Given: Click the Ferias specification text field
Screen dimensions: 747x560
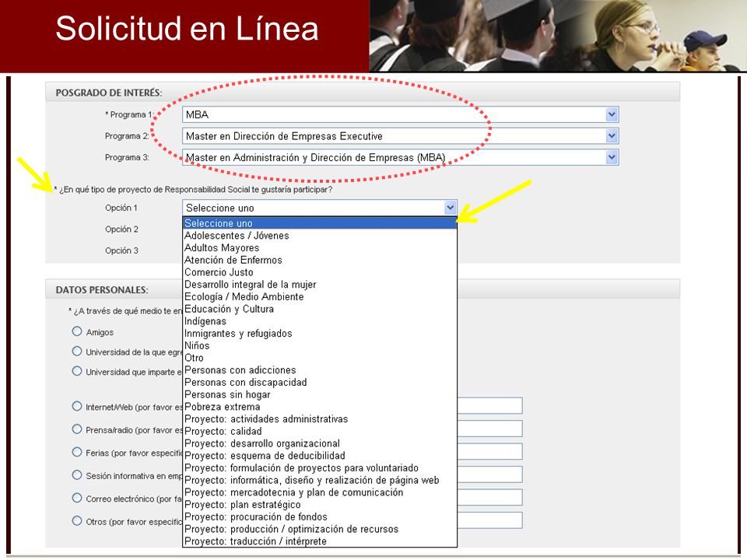Looking at the screenshot, I should [x=489, y=451].
